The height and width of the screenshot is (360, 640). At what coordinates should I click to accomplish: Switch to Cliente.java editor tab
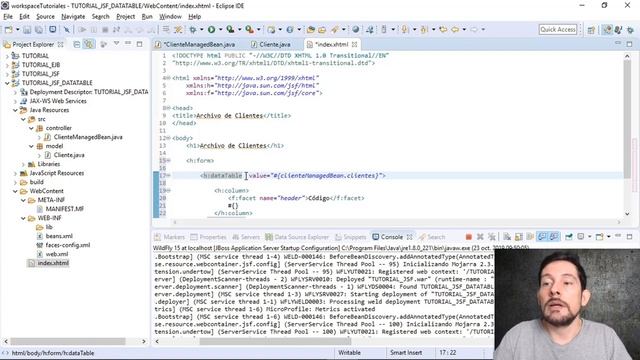click(274, 44)
